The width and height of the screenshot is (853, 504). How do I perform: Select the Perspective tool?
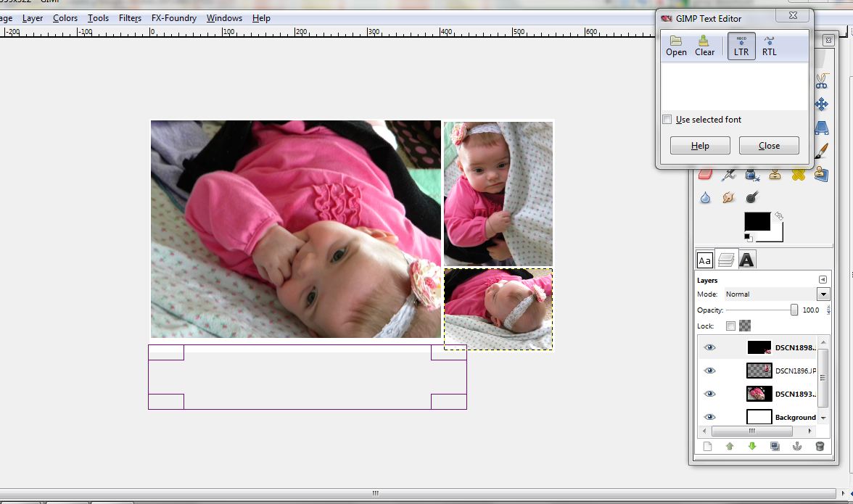(x=821, y=128)
